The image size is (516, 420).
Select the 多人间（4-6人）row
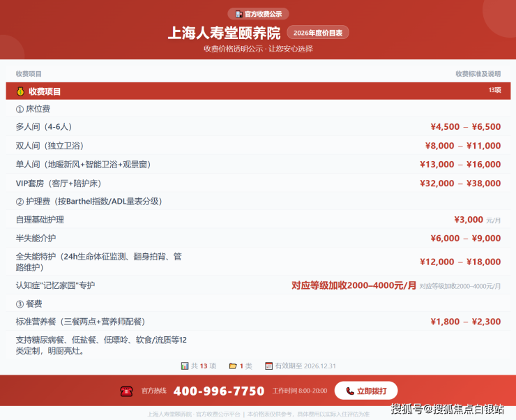(x=258, y=127)
